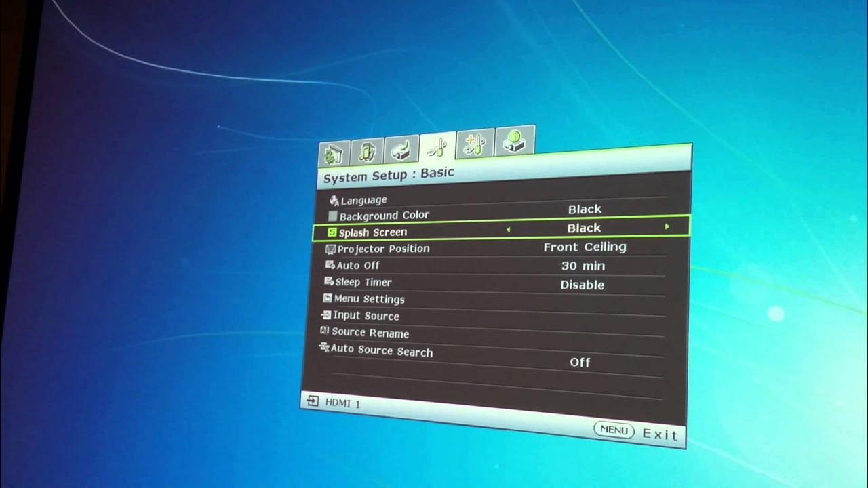The height and width of the screenshot is (488, 868).
Task: Click the Language row icon
Action: (334, 200)
